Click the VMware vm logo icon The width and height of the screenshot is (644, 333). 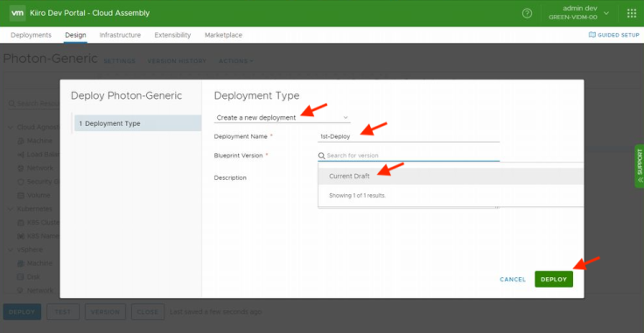point(17,13)
